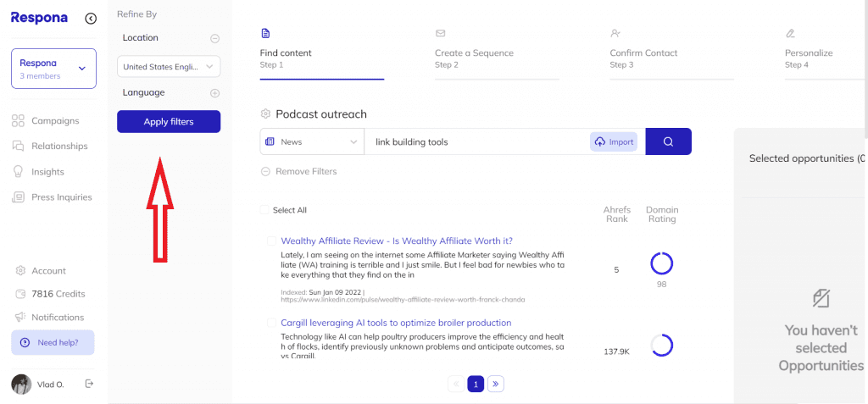868x404 pixels.
Task: Click the Remove Filters minus icon
Action: (x=265, y=172)
